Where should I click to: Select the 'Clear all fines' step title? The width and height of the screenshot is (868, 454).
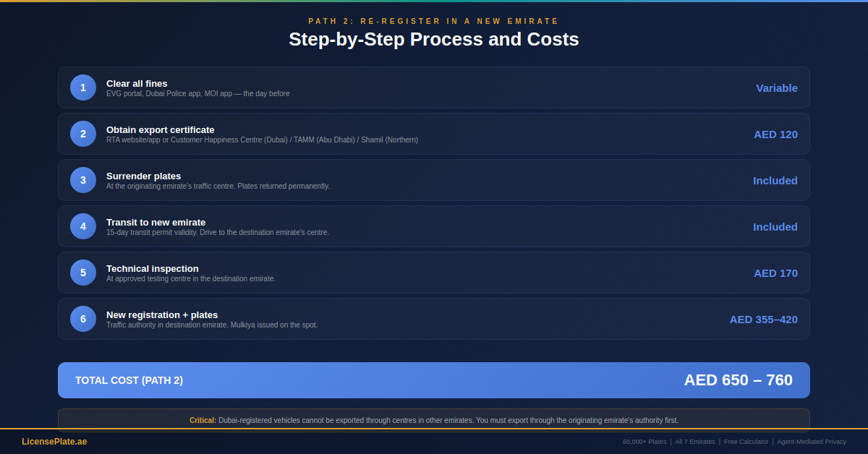[137, 83]
